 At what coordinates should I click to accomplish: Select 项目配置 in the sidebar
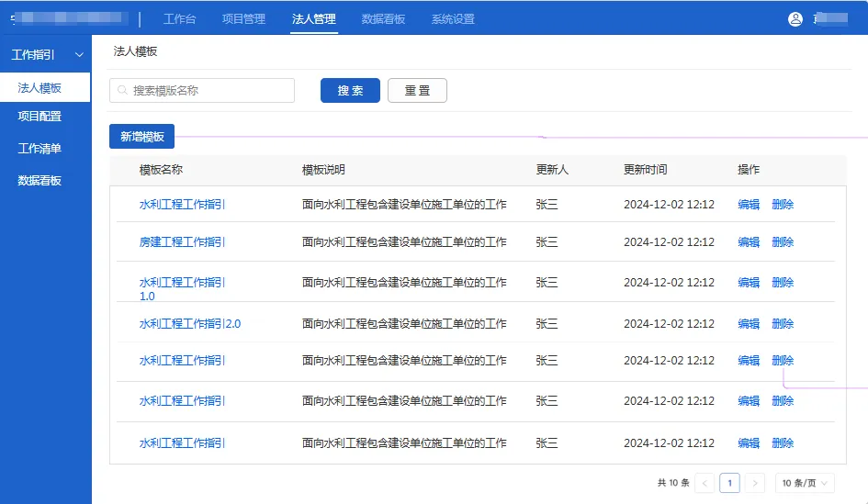(x=39, y=117)
